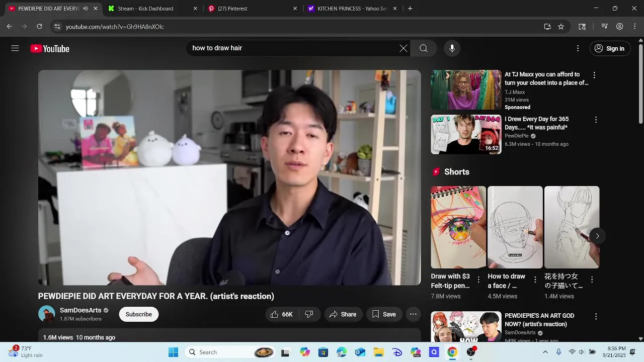Open options for Draw with $3 Felt-tip short
This screenshot has width=644, height=362.
[478, 279]
